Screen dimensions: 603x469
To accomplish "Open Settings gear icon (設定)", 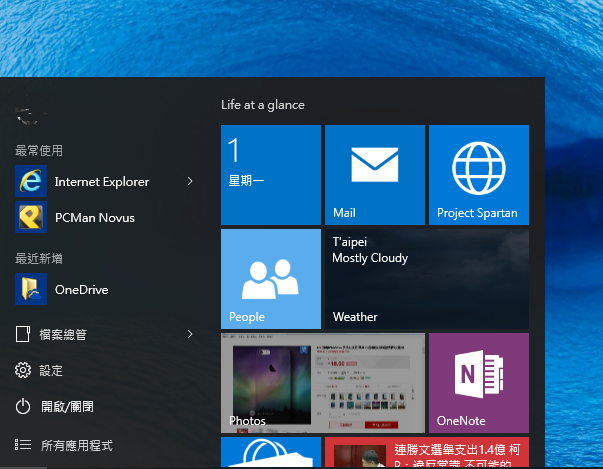I will [23, 370].
